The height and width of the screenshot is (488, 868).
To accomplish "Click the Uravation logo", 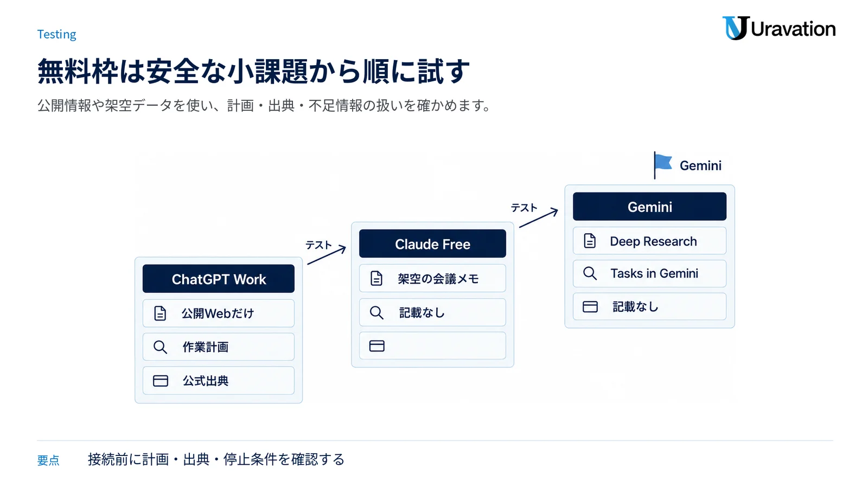I will coord(779,28).
